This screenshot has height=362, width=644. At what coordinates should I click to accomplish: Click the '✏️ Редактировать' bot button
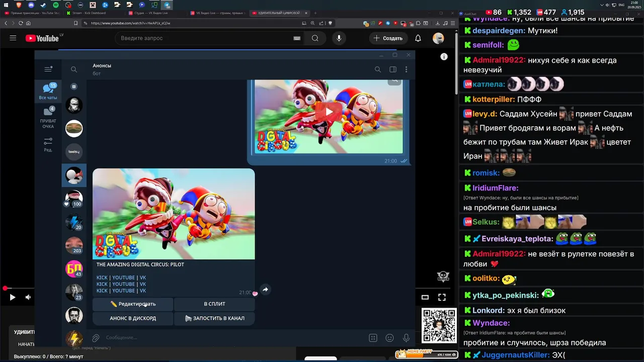pyautogui.click(x=133, y=304)
